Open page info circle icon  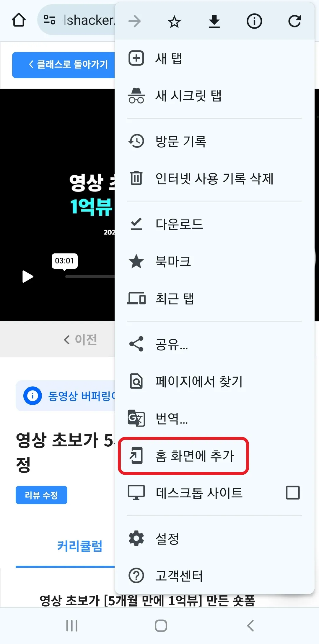pos(254,21)
